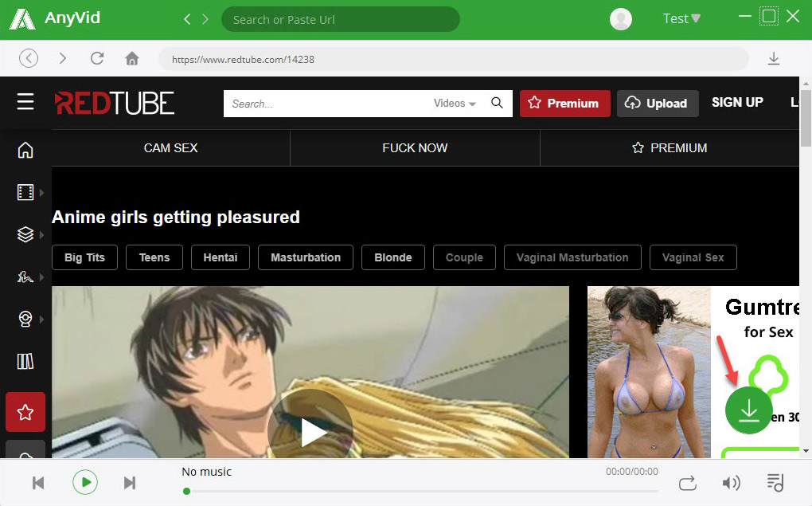The height and width of the screenshot is (506, 812).
Task: Click the red Premium button
Action: point(564,103)
